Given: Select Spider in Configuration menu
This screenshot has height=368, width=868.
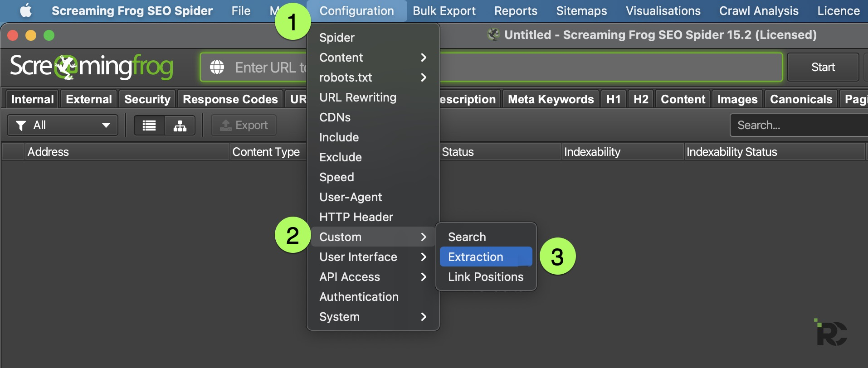Looking at the screenshot, I should pos(373,38).
